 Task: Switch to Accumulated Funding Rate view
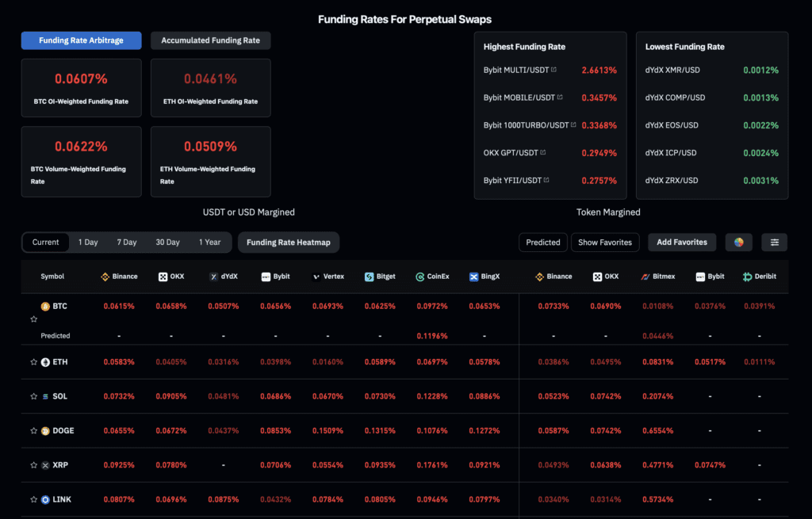210,40
